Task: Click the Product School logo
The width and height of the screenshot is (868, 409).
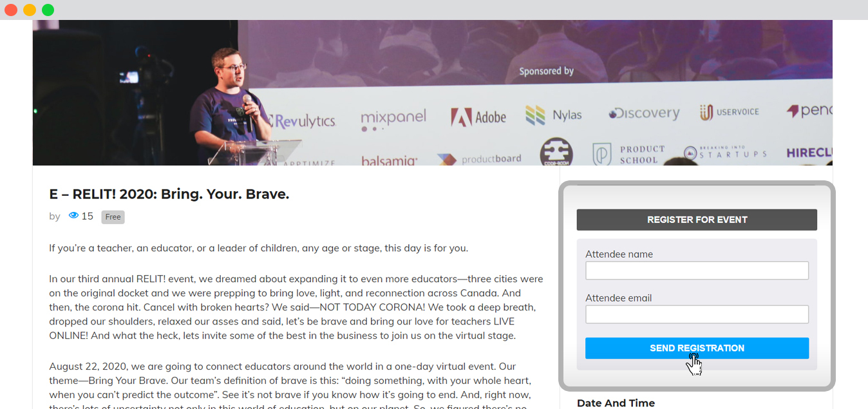Action: pos(629,154)
